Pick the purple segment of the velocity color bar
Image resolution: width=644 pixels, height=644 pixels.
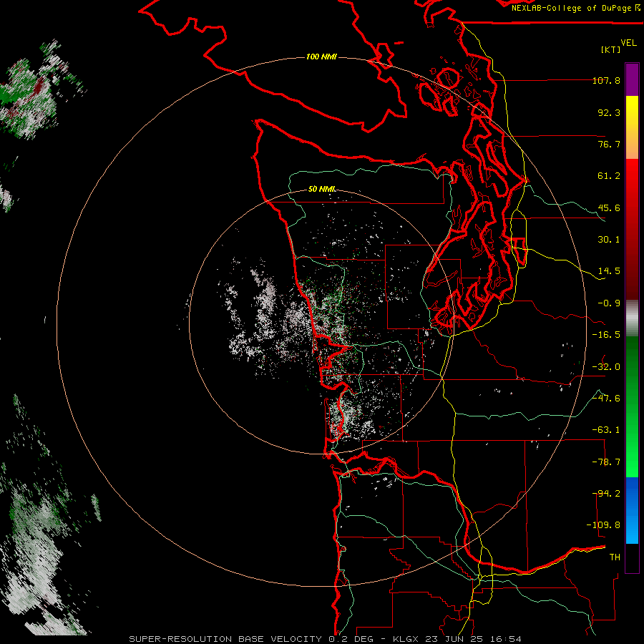(x=632, y=79)
